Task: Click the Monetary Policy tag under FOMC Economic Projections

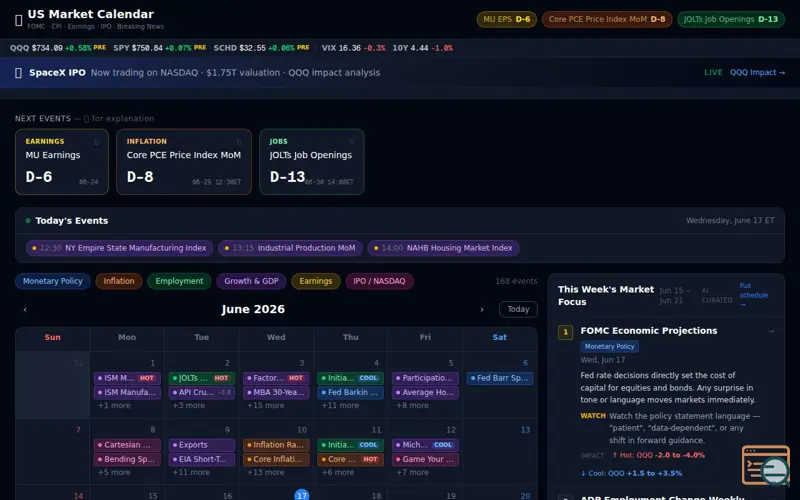Action: click(609, 346)
